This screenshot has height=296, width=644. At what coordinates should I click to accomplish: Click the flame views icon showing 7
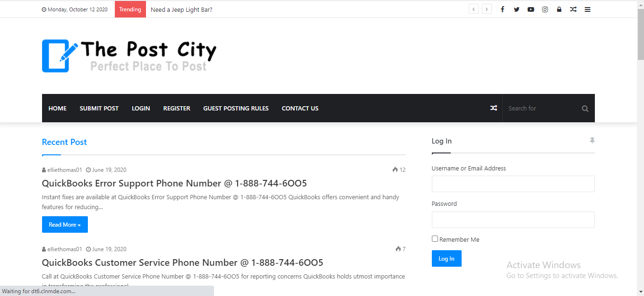(398, 249)
